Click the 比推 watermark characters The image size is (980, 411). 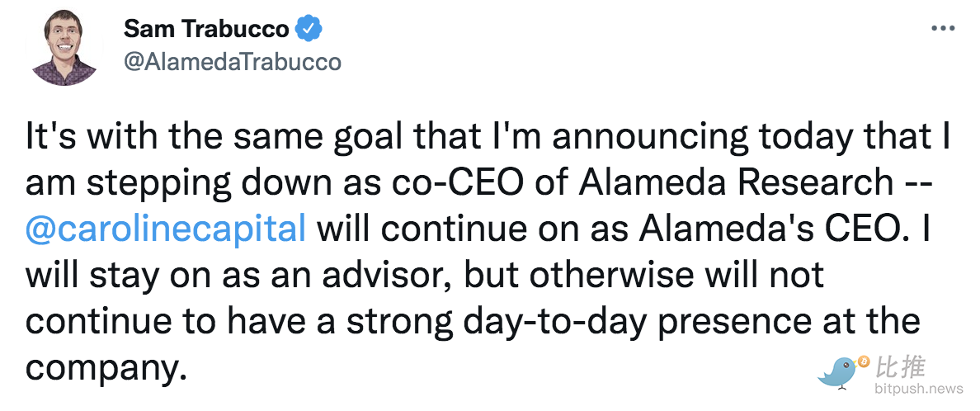[901, 365]
